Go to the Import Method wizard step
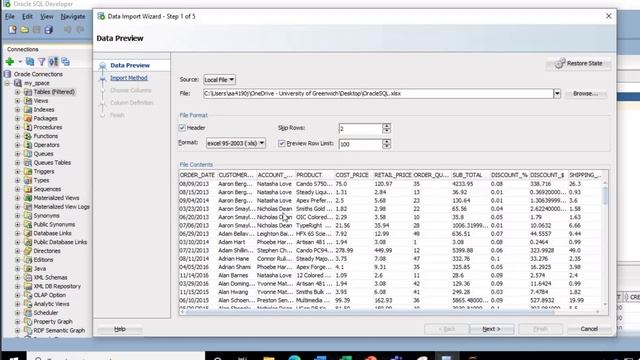The height and width of the screenshot is (360, 640). pyautogui.click(x=129, y=78)
